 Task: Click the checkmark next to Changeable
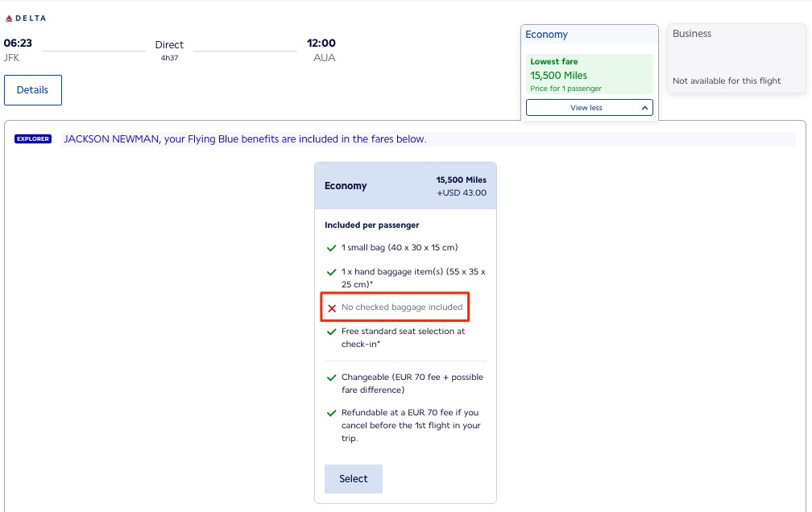pos(331,378)
